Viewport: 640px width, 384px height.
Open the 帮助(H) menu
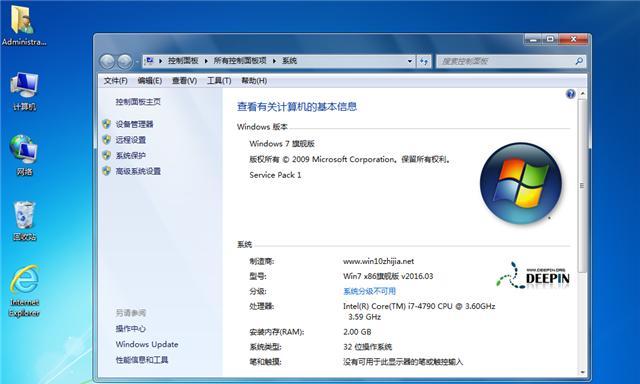254,81
